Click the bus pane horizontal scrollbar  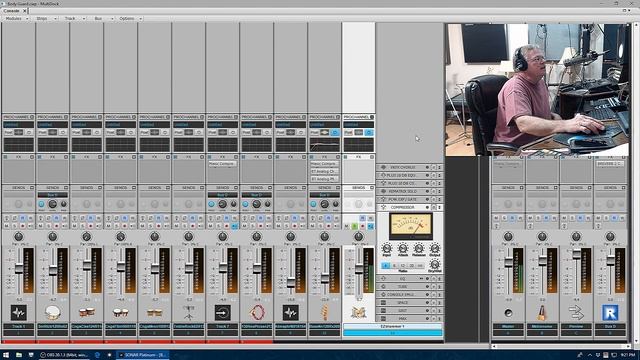[x=562, y=346]
